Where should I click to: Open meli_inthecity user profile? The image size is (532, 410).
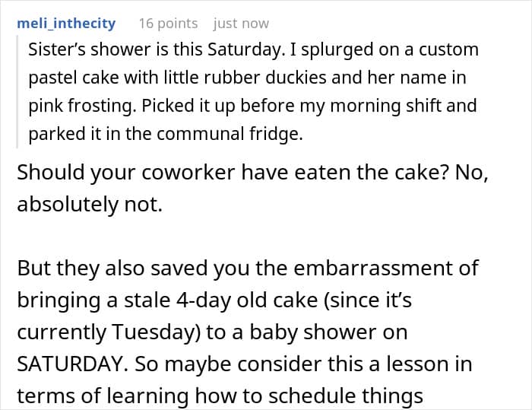coord(66,24)
